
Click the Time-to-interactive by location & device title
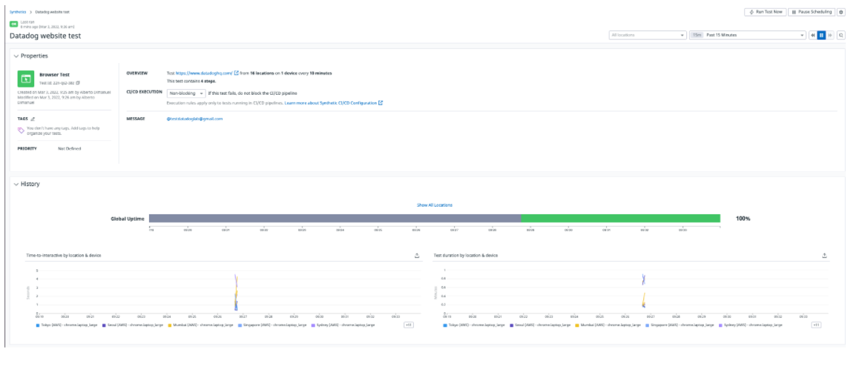pos(63,256)
